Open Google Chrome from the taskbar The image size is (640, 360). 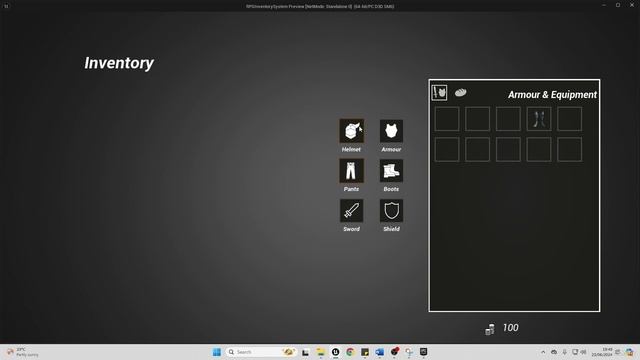pos(350,352)
